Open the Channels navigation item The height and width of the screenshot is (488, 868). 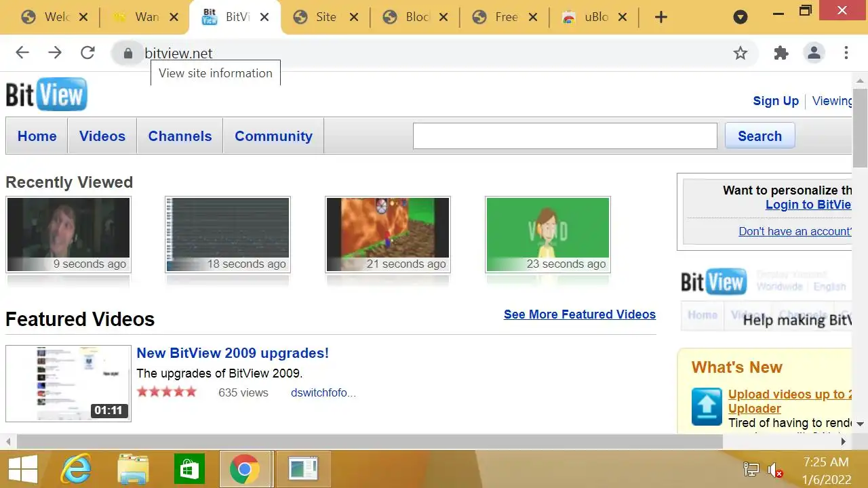click(180, 136)
